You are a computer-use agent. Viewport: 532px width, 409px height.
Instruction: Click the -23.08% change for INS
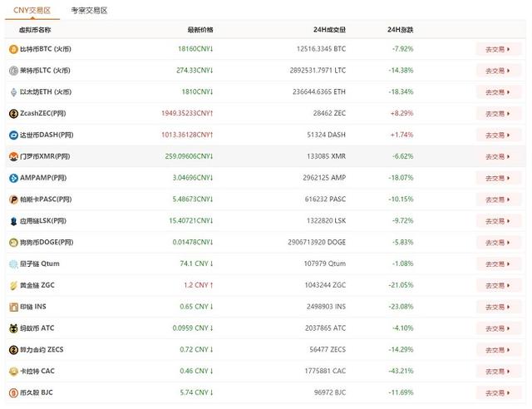pyautogui.click(x=401, y=307)
